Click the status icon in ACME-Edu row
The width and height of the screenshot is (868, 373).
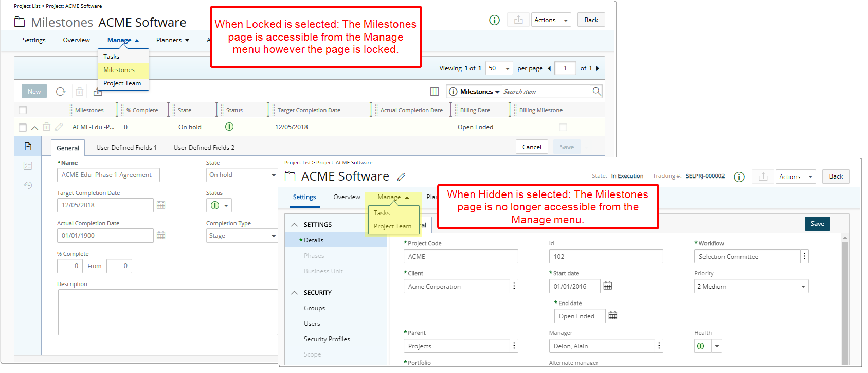pyautogui.click(x=229, y=127)
